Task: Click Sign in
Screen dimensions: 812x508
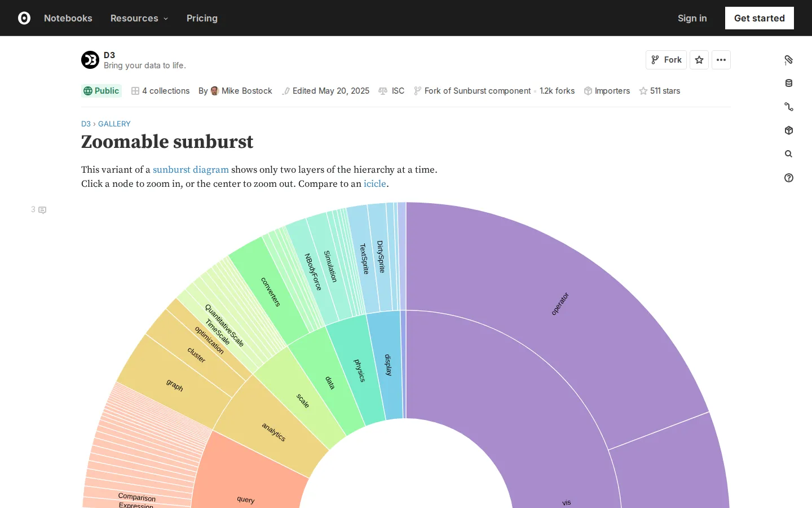Action: 692,18
